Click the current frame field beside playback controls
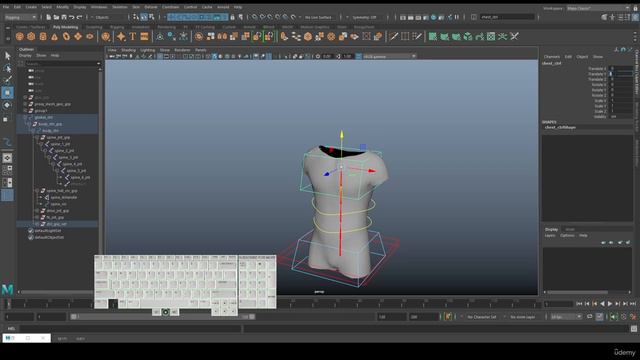 click(558, 304)
